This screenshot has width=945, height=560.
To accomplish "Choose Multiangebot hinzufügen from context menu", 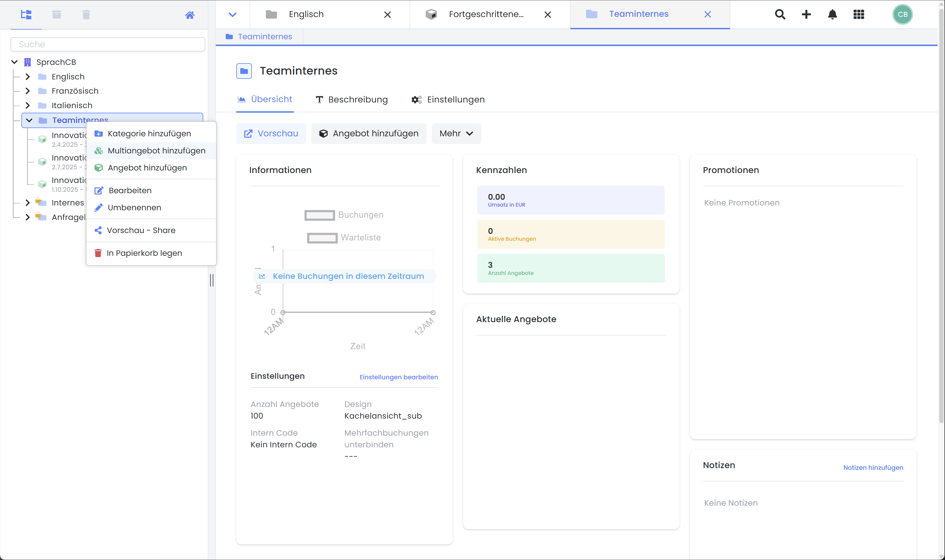I will pyautogui.click(x=156, y=151).
